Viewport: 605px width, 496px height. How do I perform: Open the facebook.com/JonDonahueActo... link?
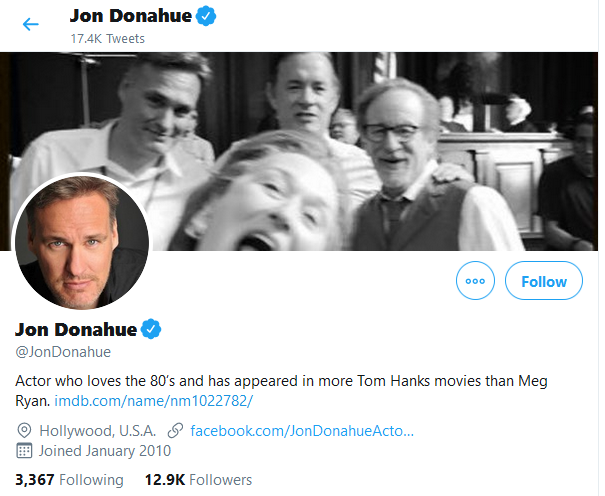click(301, 431)
